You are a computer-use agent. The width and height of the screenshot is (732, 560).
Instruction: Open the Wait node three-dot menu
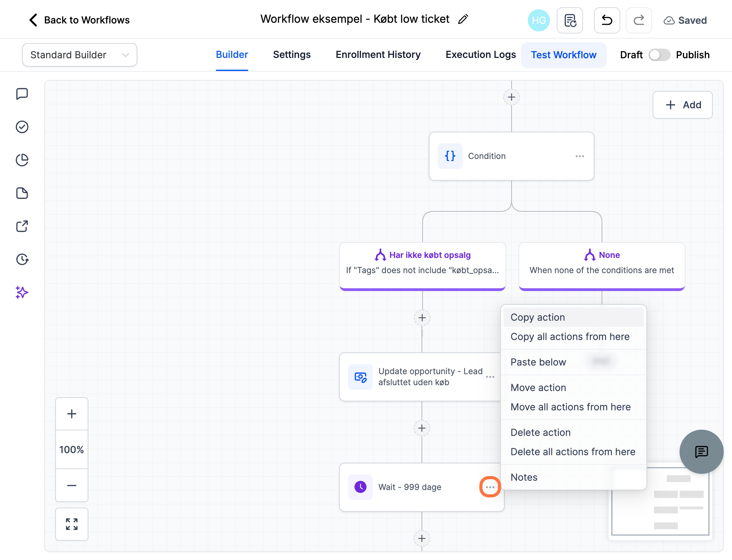pos(490,487)
